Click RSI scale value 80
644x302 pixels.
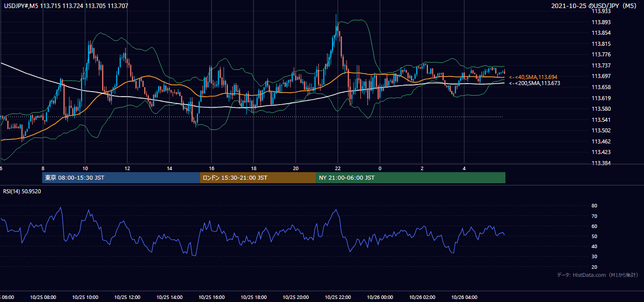(x=594, y=206)
